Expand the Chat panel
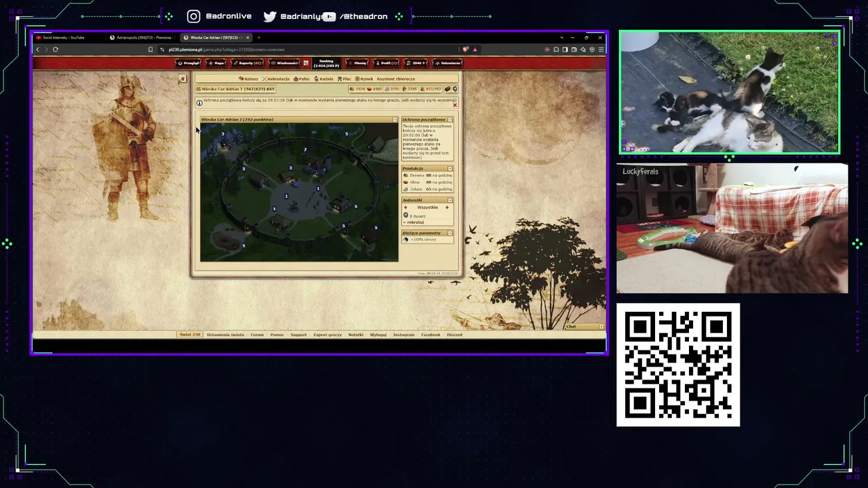868x488 pixels. pos(601,327)
